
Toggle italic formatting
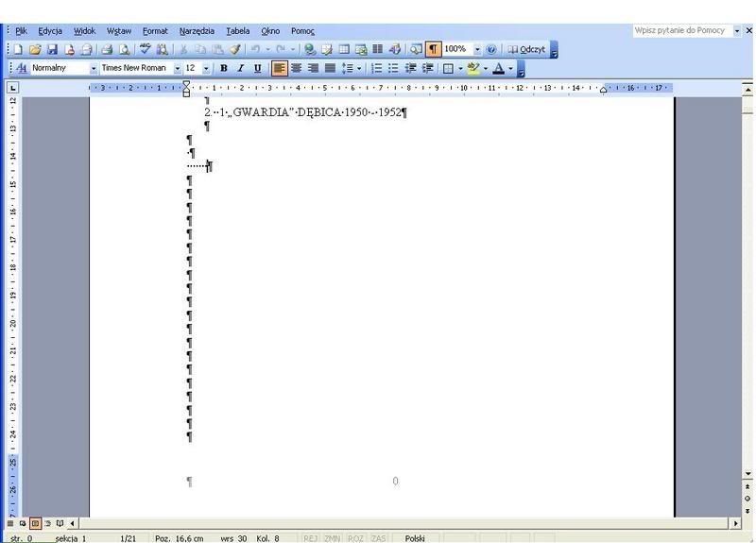tap(241, 68)
